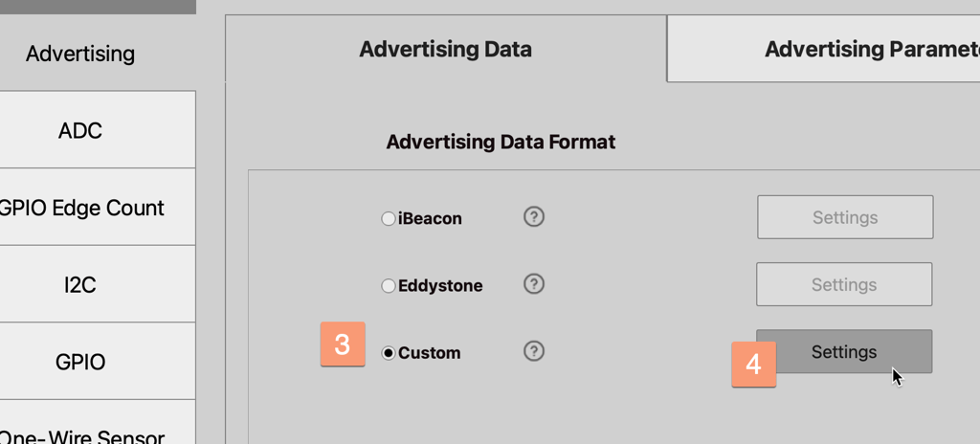Viewport: 980px width, 444px height.
Task: Open Settings for iBeacon format
Action: [845, 217]
